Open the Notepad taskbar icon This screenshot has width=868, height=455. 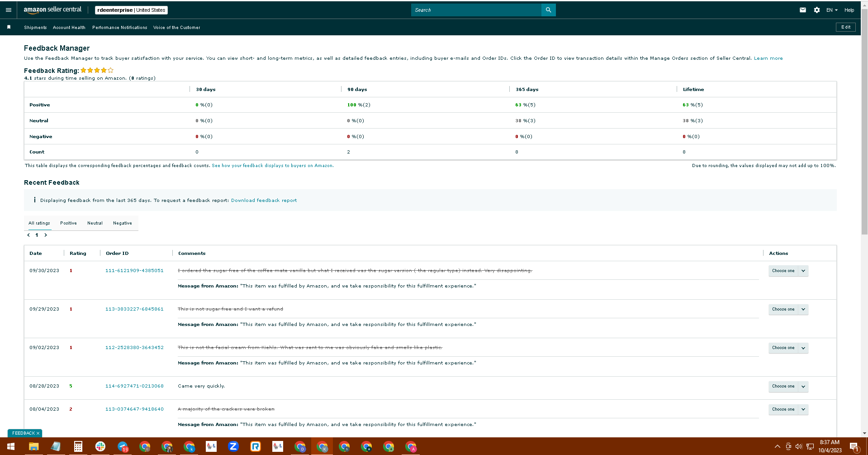(56, 446)
